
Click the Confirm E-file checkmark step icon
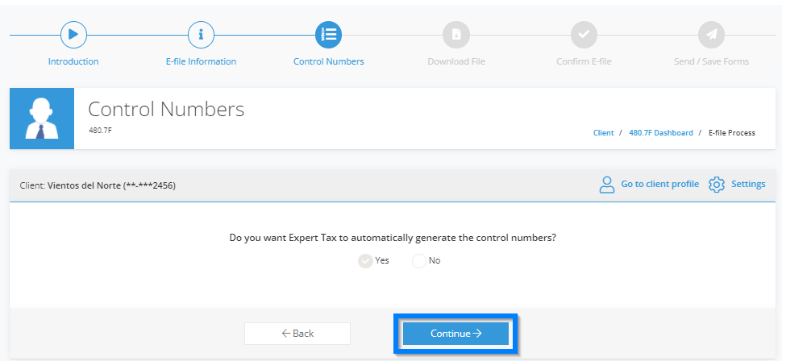tap(584, 35)
